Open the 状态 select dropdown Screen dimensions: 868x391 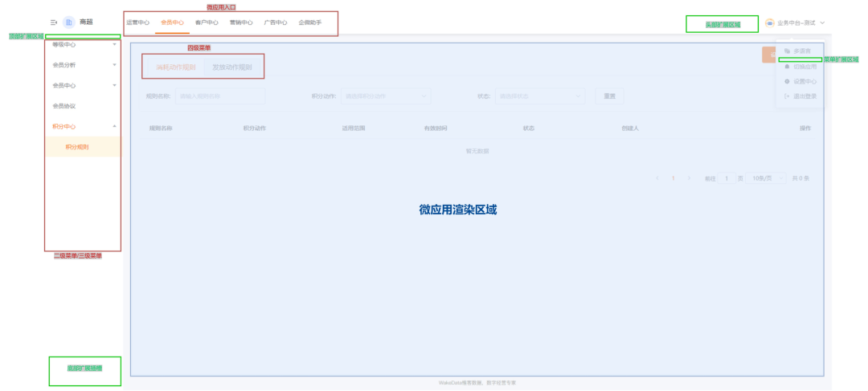540,96
